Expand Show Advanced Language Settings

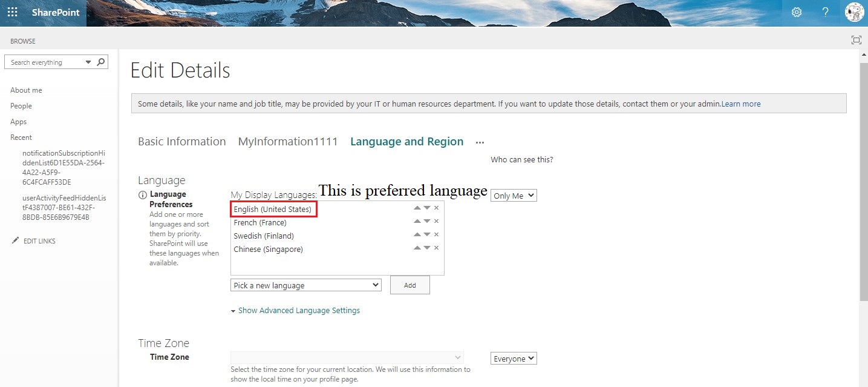(298, 310)
